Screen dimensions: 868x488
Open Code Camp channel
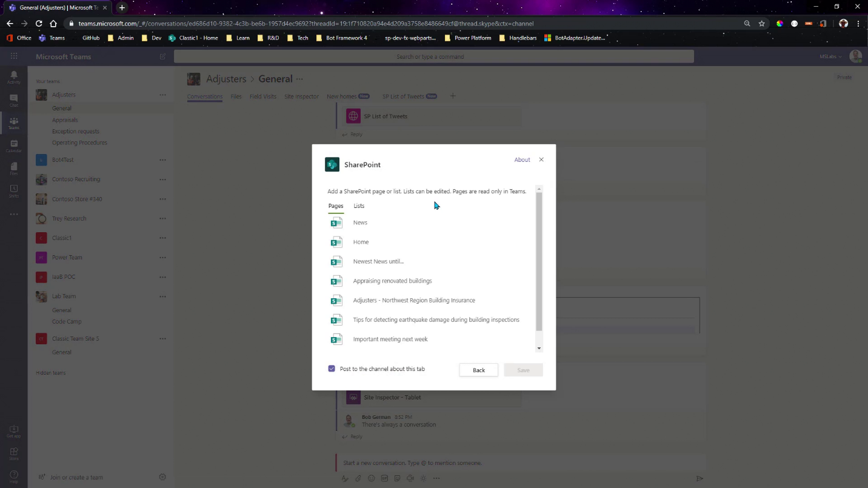pos(67,321)
